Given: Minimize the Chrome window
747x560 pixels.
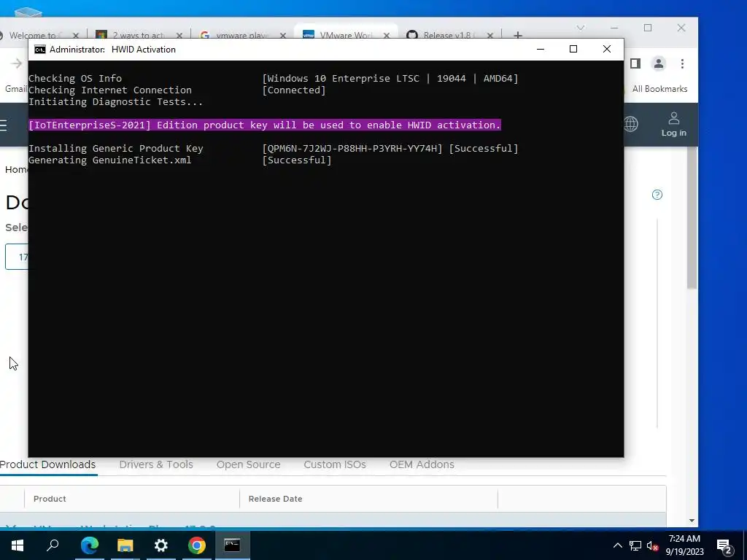Looking at the screenshot, I should 614,28.
